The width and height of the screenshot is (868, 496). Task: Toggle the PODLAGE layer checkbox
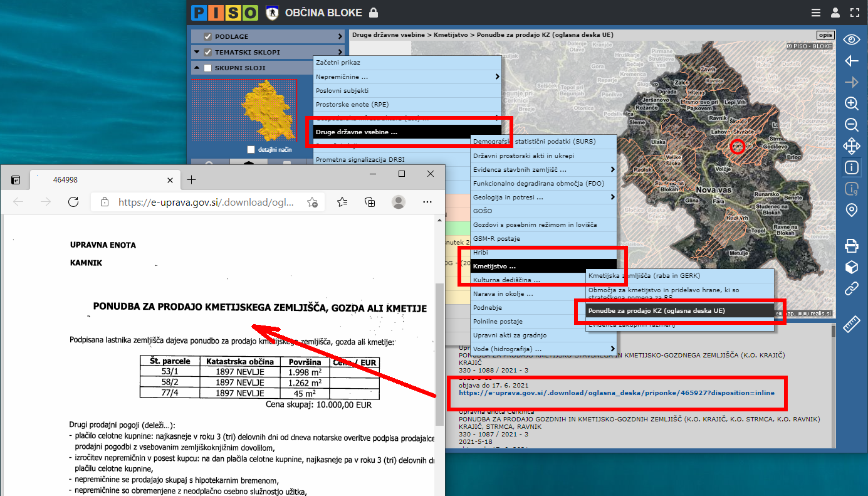pyautogui.click(x=207, y=37)
